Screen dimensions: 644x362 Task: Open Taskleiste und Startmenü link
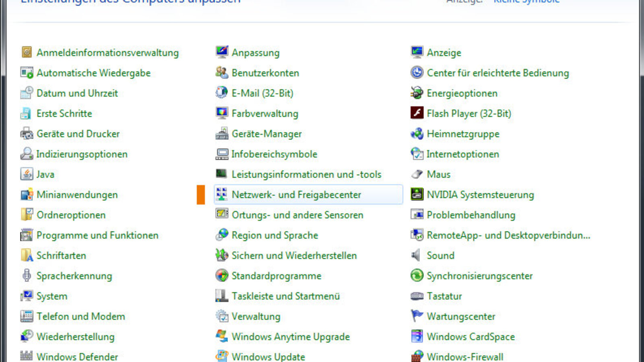point(286,296)
